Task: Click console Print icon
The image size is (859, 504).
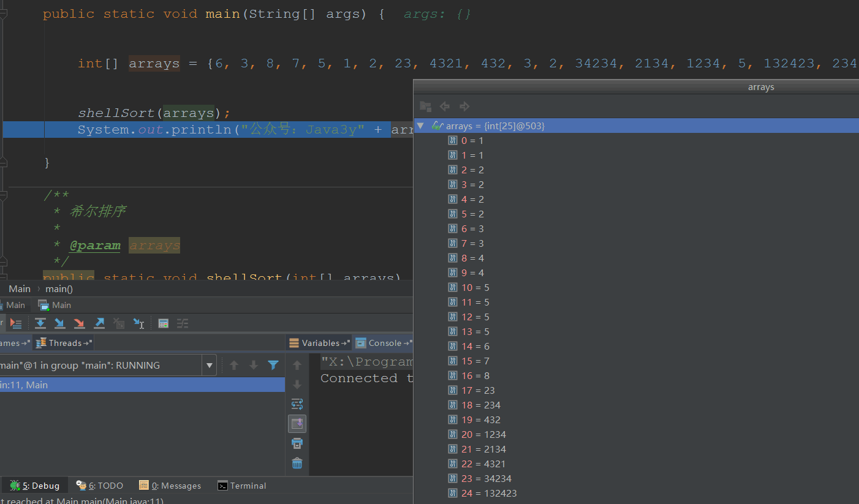Action: point(297,443)
